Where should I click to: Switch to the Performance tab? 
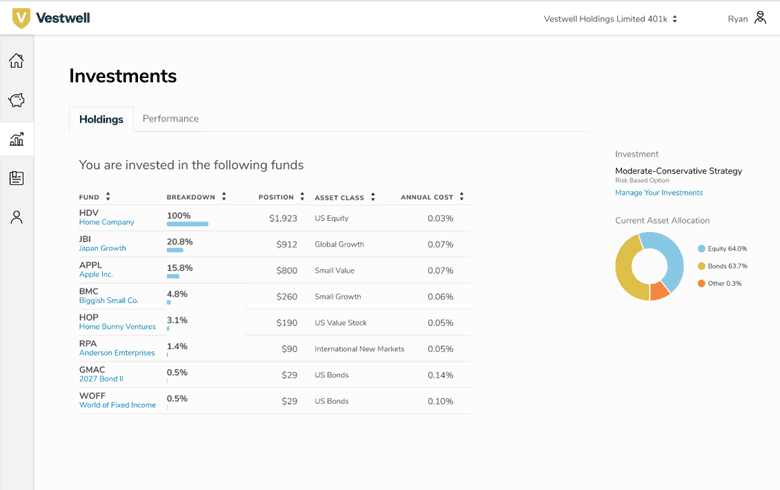coord(171,118)
